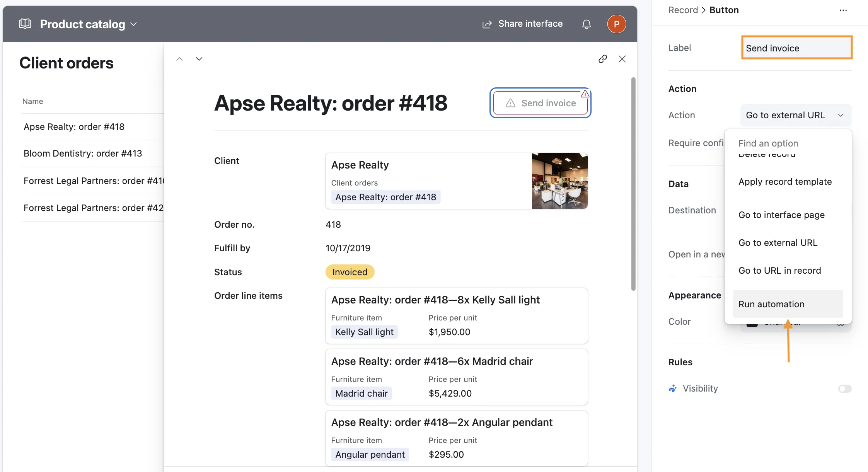This screenshot has width=868, height=472.
Task: Enable the Visibility rule toggle
Action: coord(845,389)
